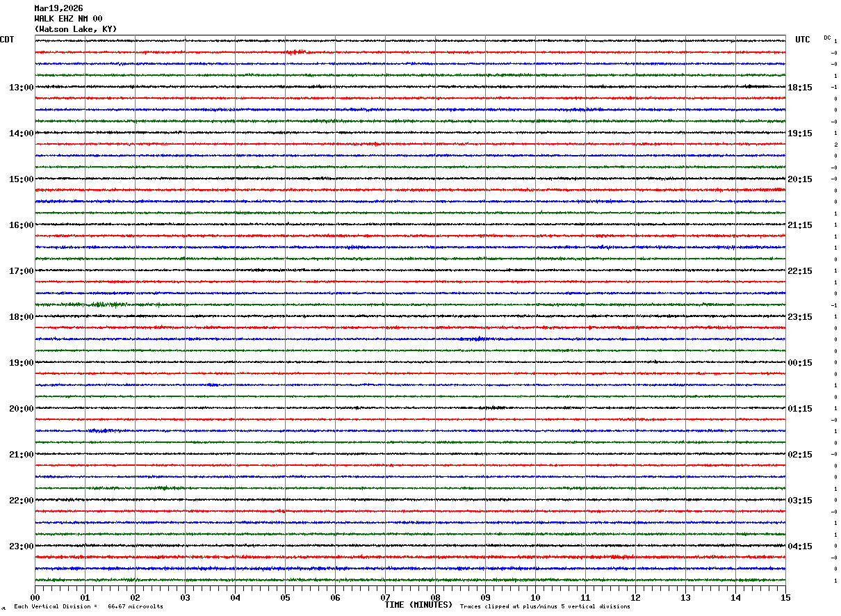Click minute tick label 02 on the time axis

[x=135, y=597]
